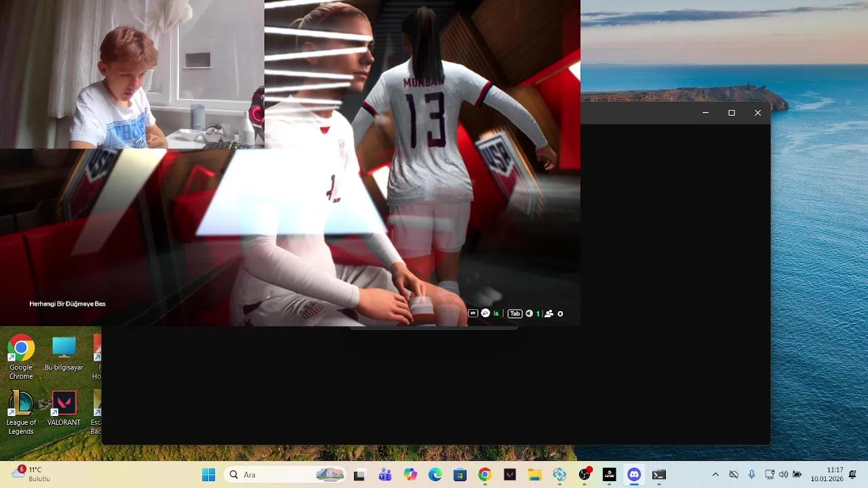The height and width of the screenshot is (488, 868).
Task: Open the volume control in the tray
Action: [x=783, y=474]
